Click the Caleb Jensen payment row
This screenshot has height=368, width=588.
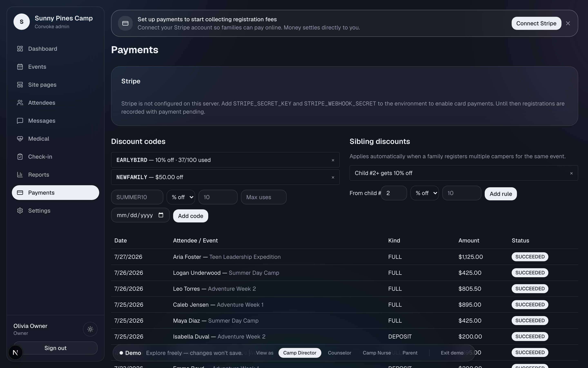(345, 305)
